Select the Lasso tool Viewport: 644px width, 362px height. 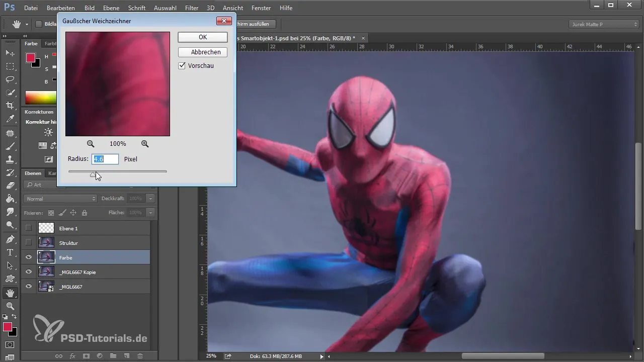click(10, 79)
